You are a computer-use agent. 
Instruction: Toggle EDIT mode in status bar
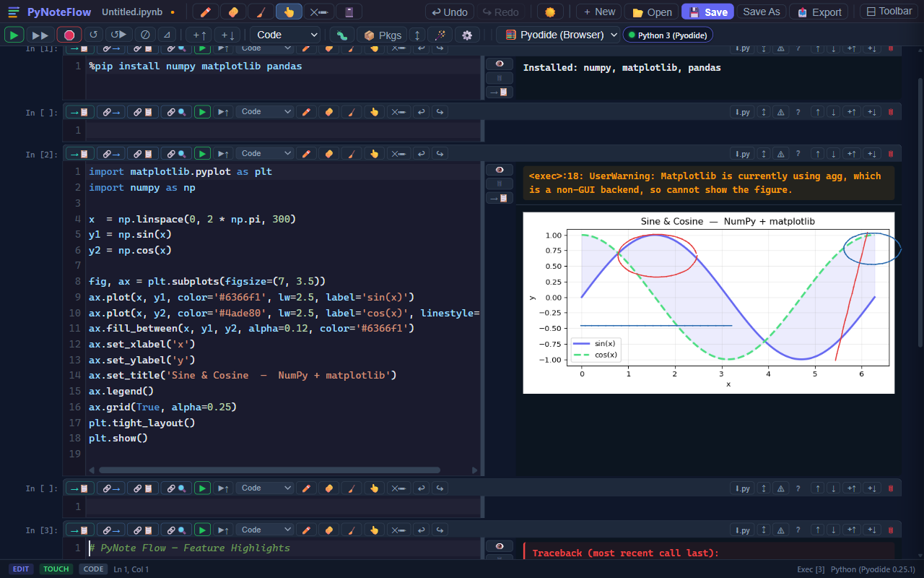pos(21,569)
